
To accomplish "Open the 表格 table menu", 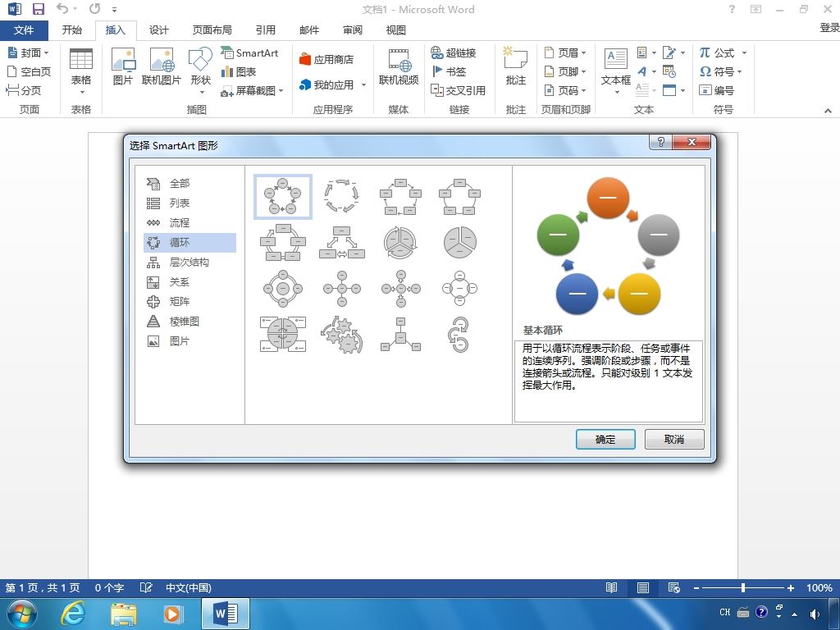I will click(81, 70).
